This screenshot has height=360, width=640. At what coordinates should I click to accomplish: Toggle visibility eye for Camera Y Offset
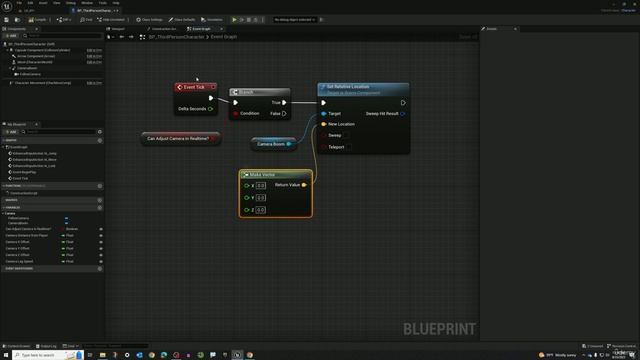[101, 249]
